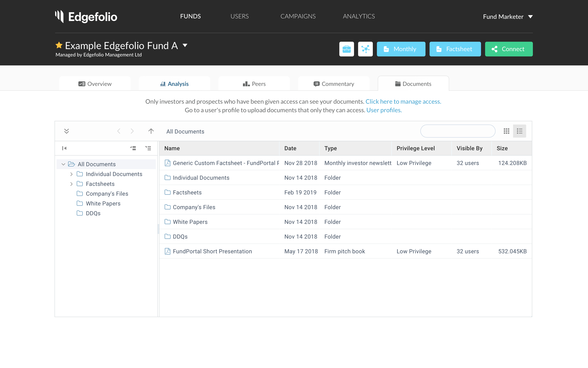588x368 pixels.
Task: Open the 'User profiles' link
Action: pyautogui.click(x=384, y=110)
